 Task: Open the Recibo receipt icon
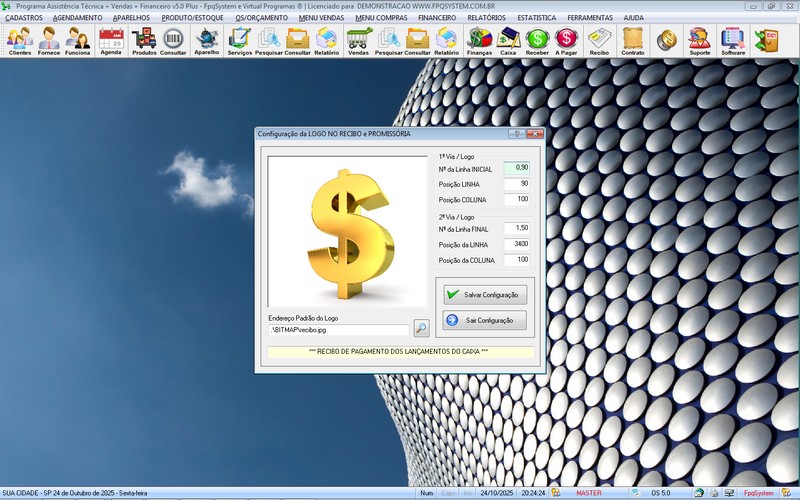(x=599, y=41)
